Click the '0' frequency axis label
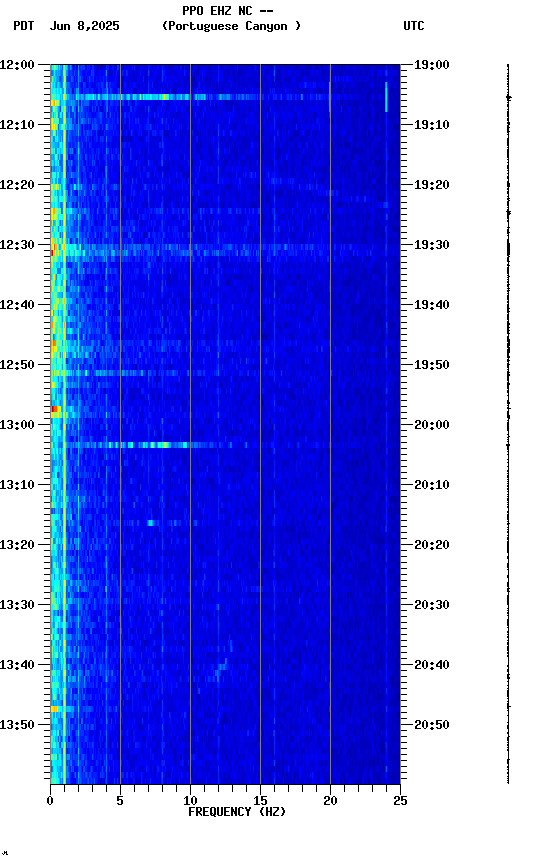This screenshot has width=552, height=864. click(50, 801)
